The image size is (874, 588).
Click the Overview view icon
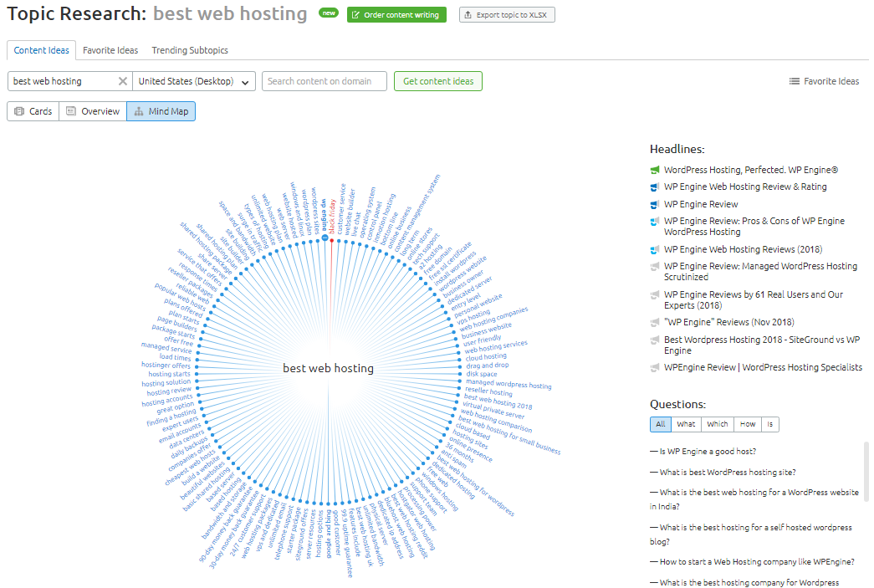coord(71,111)
